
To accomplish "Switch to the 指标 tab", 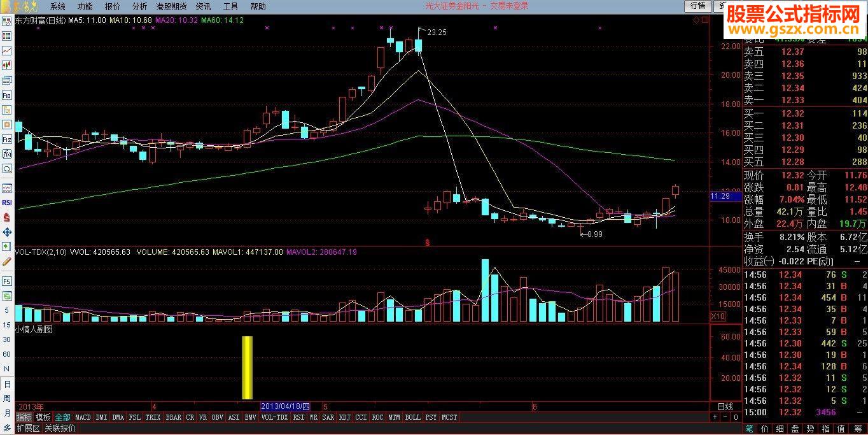I will [x=24, y=417].
